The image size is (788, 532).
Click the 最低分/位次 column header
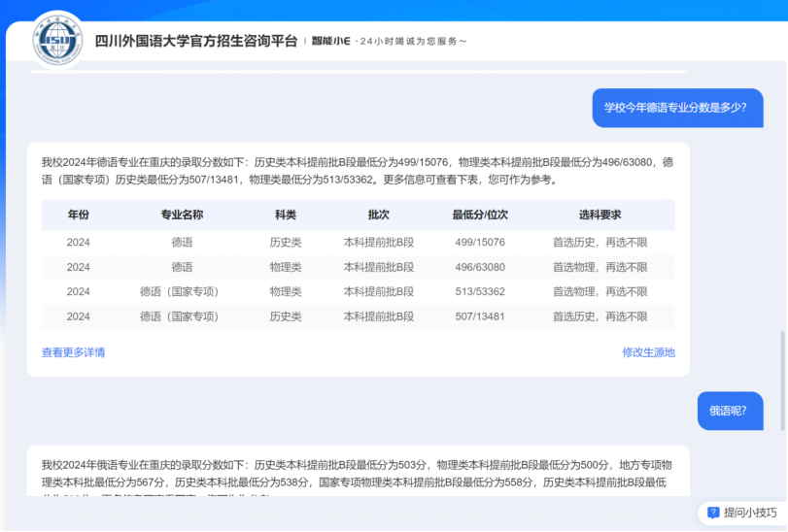click(480, 215)
